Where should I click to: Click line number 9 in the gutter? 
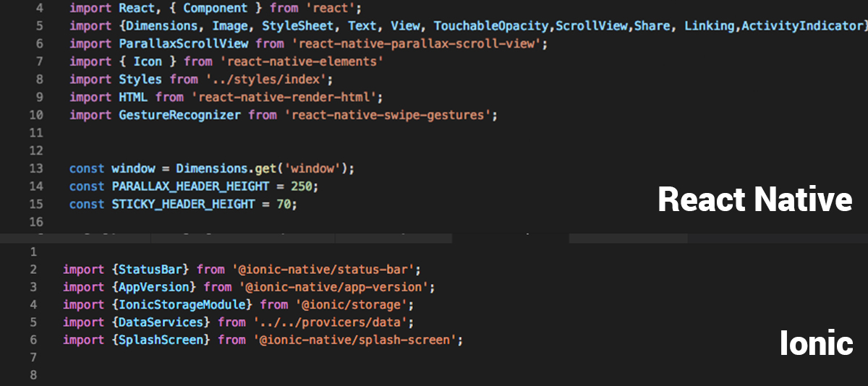coord(39,97)
